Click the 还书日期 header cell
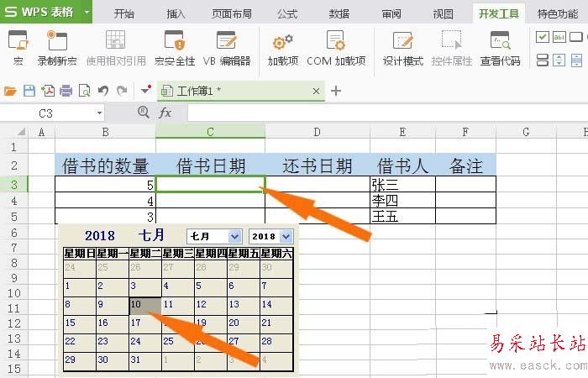This screenshot has height=378, width=588. pos(318,165)
